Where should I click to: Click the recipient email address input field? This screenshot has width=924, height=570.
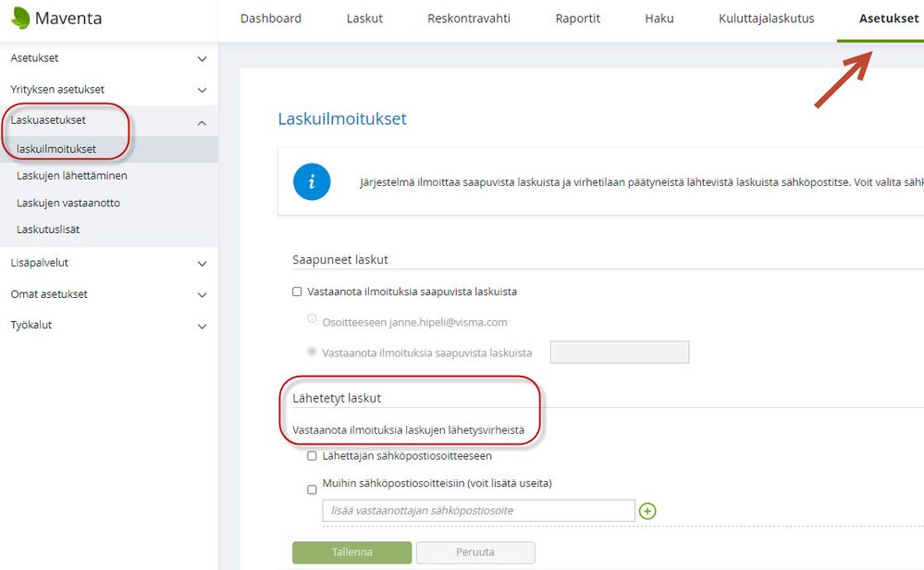click(478, 511)
